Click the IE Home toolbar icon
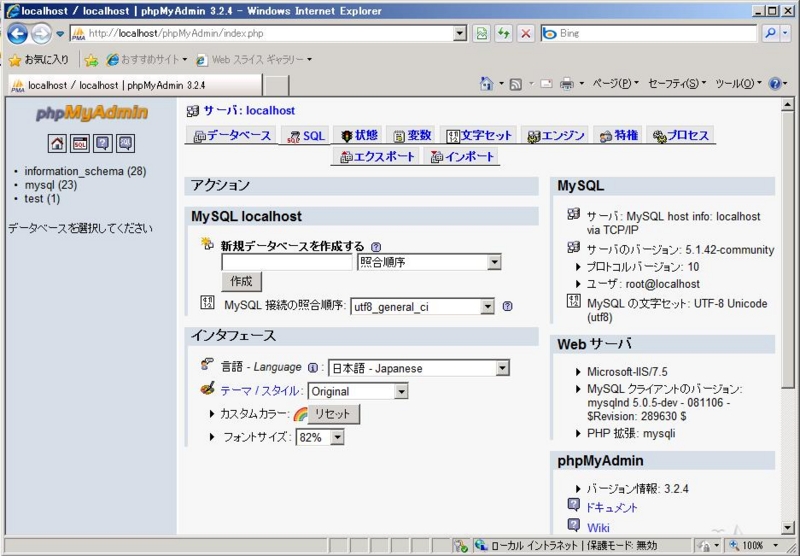The width and height of the screenshot is (800, 556). coord(487,84)
